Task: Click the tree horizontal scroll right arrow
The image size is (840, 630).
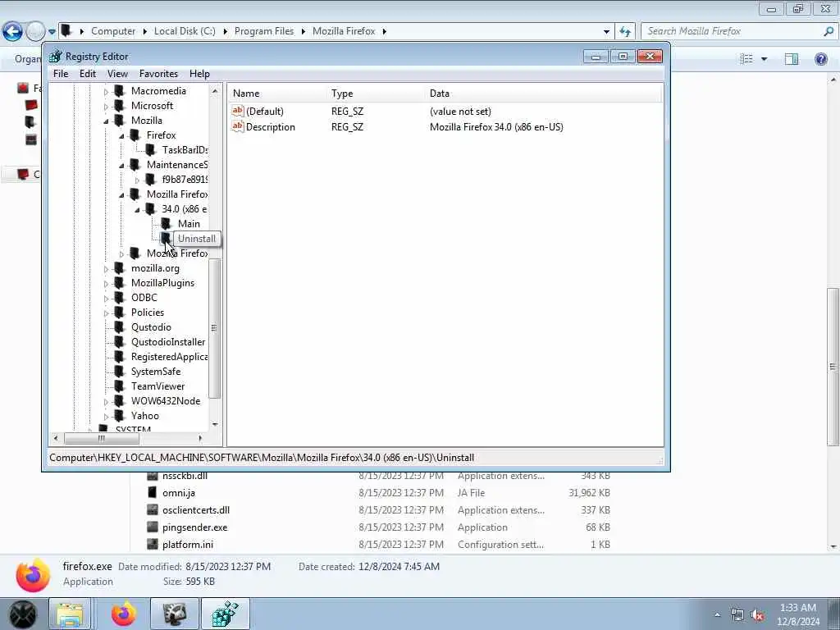Action: pyautogui.click(x=200, y=438)
